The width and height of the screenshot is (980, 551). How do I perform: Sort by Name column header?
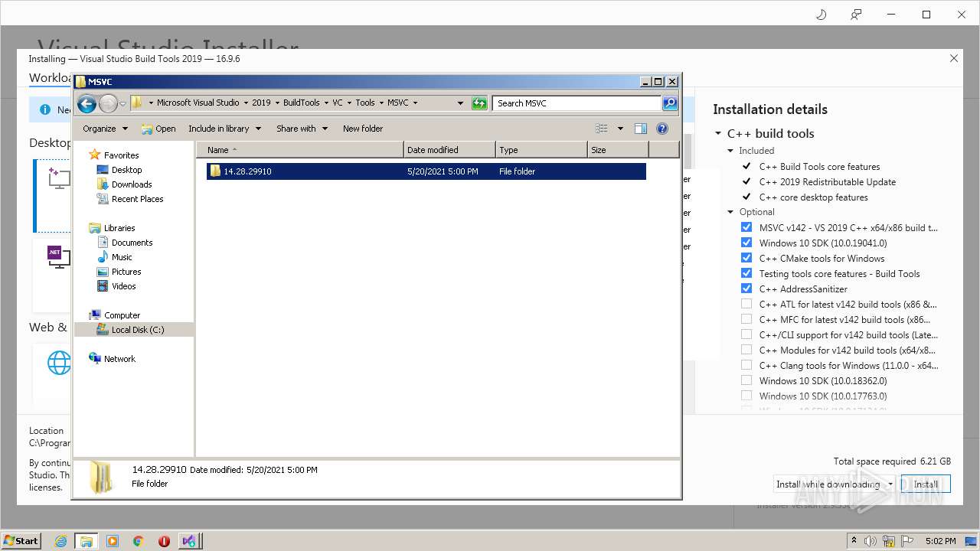click(300, 150)
